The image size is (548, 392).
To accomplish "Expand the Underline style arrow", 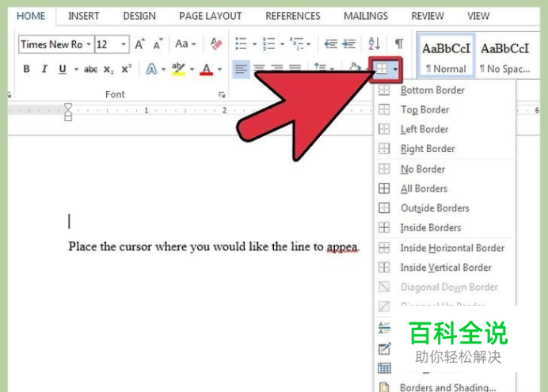I will tap(76, 69).
